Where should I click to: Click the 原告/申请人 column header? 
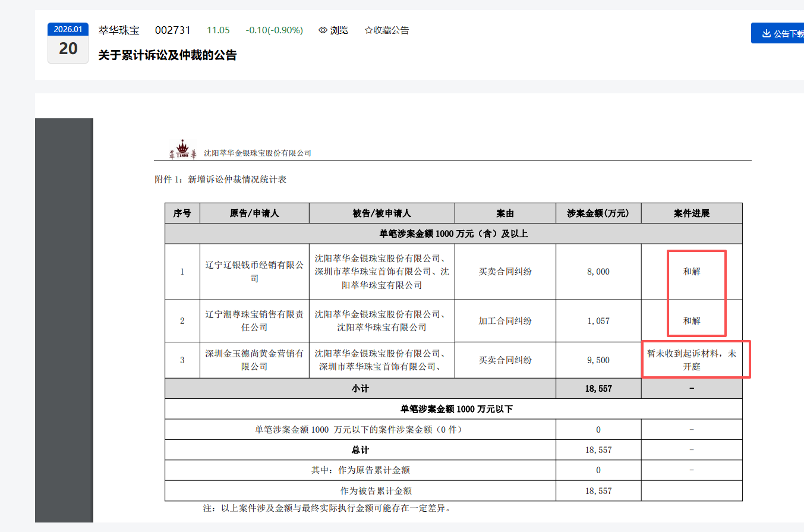254,213
